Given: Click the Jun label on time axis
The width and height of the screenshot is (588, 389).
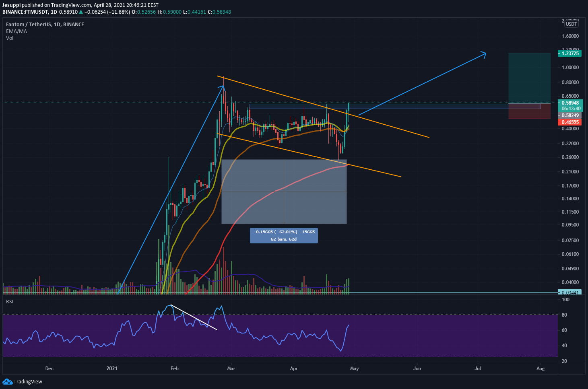Looking at the screenshot, I should coord(417,368).
